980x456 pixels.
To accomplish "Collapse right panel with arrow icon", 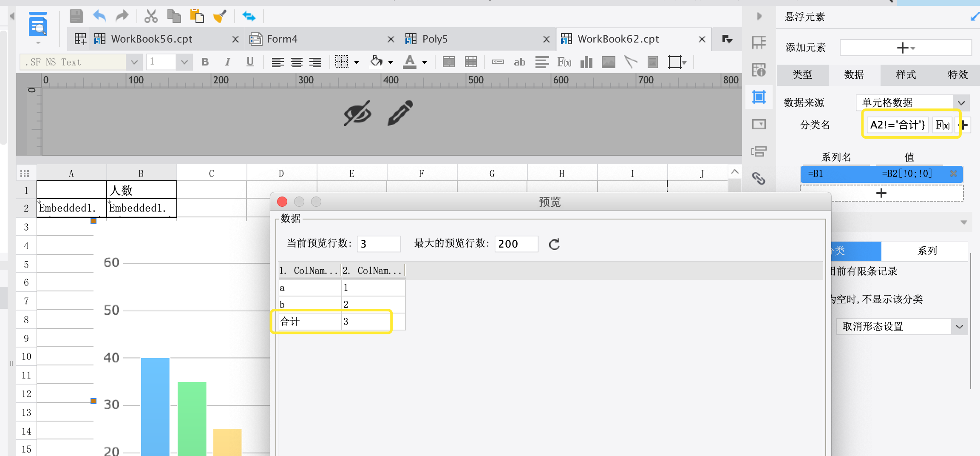I will (759, 17).
